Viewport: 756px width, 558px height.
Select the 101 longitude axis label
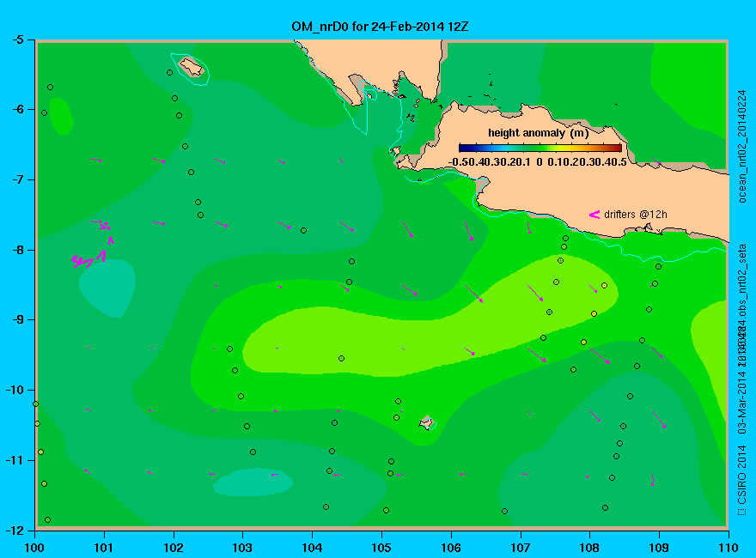[x=104, y=548]
